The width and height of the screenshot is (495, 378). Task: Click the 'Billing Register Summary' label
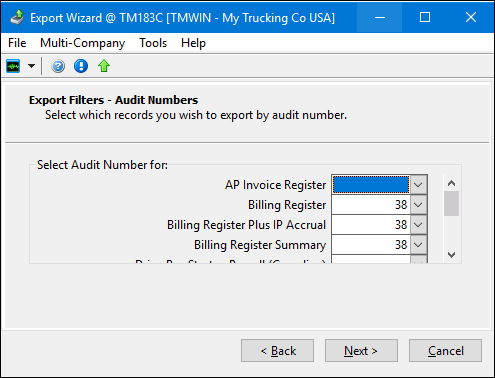(x=260, y=245)
